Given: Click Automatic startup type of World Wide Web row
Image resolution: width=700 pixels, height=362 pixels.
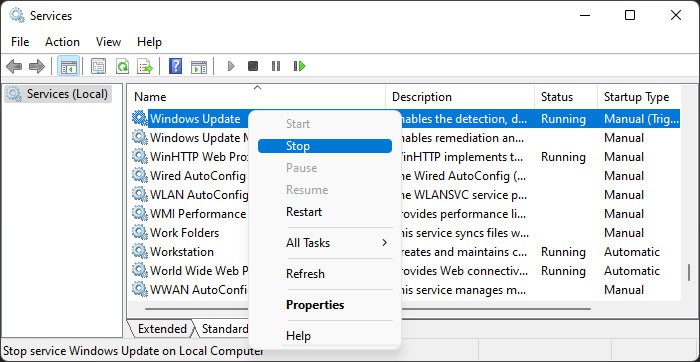Looking at the screenshot, I should 632,271.
